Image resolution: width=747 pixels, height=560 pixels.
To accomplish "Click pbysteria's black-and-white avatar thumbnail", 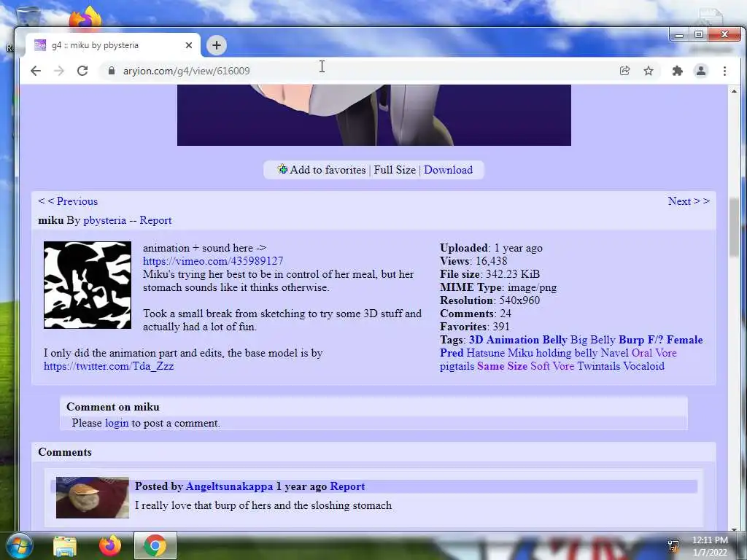I will tap(88, 285).
